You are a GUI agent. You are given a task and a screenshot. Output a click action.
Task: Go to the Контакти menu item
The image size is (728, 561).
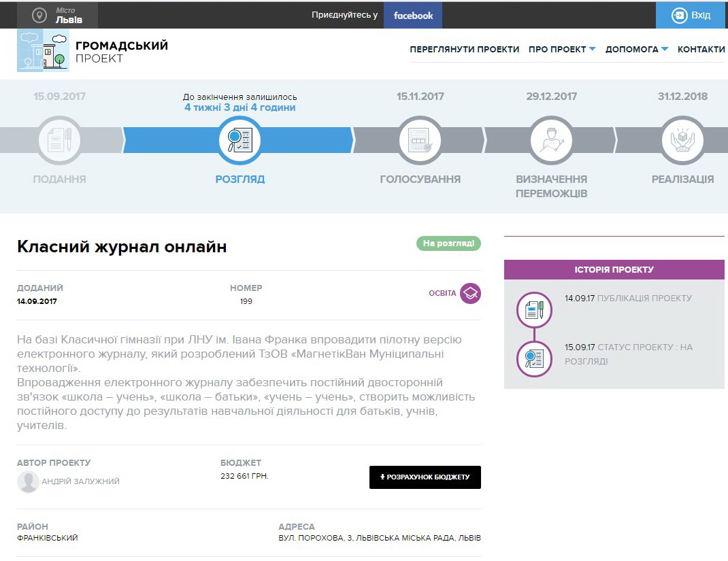701,49
